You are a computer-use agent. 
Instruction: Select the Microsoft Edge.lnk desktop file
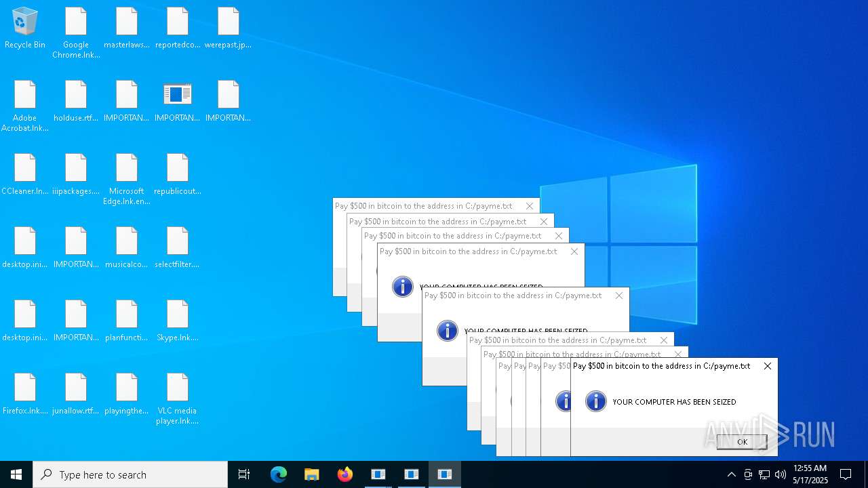click(x=127, y=180)
